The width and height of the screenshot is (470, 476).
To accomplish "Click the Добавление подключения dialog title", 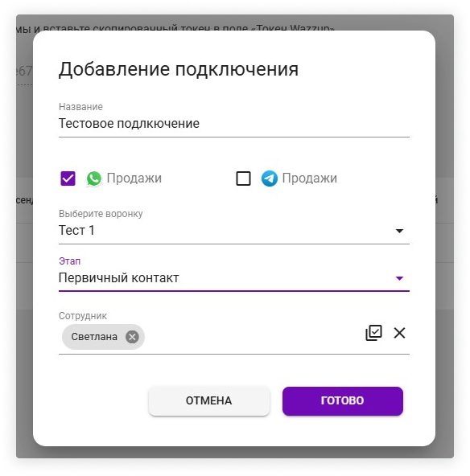I will tap(179, 69).
